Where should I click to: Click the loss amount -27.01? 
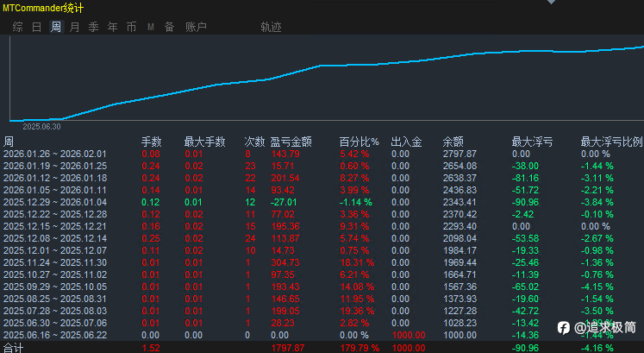(x=284, y=202)
